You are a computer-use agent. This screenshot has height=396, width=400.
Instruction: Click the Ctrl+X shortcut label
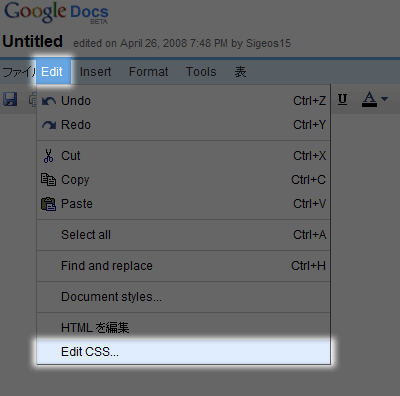click(x=309, y=156)
